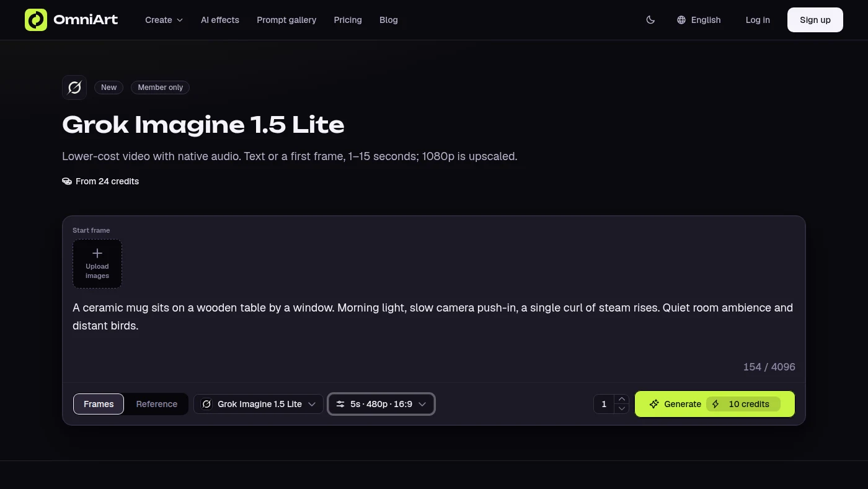The image size is (868, 489).
Task: Click the generation count number field
Action: click(x=604, y=404)
